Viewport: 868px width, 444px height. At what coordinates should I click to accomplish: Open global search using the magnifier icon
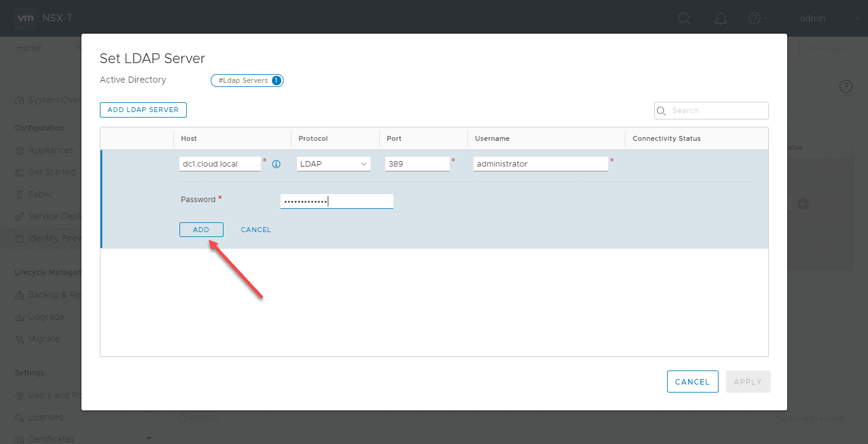[684, 18]
